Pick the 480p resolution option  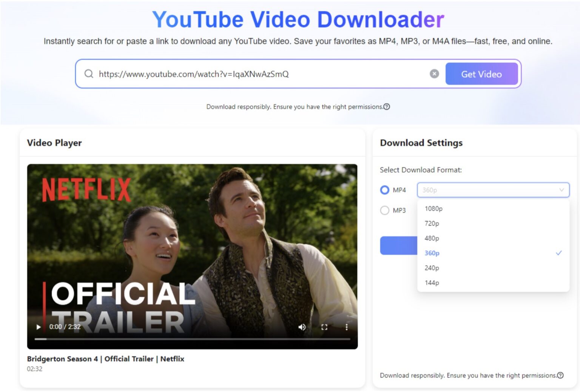[x=432, y=238]
